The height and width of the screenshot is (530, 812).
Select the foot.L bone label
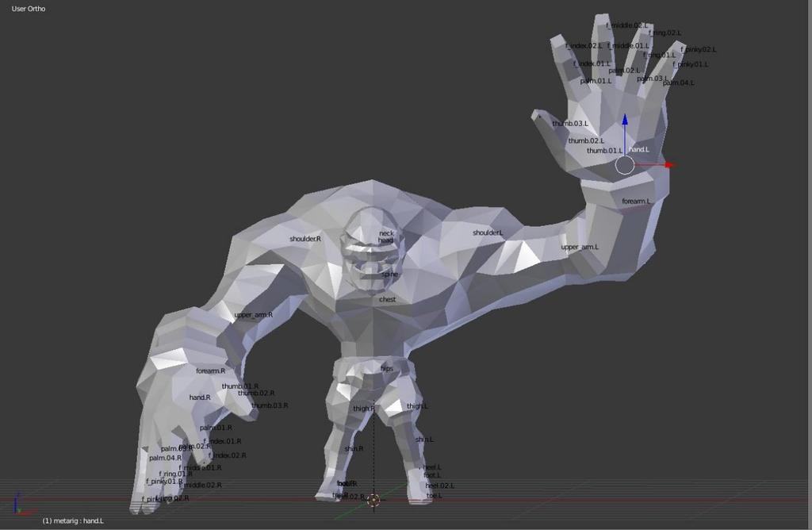point(432,475)
